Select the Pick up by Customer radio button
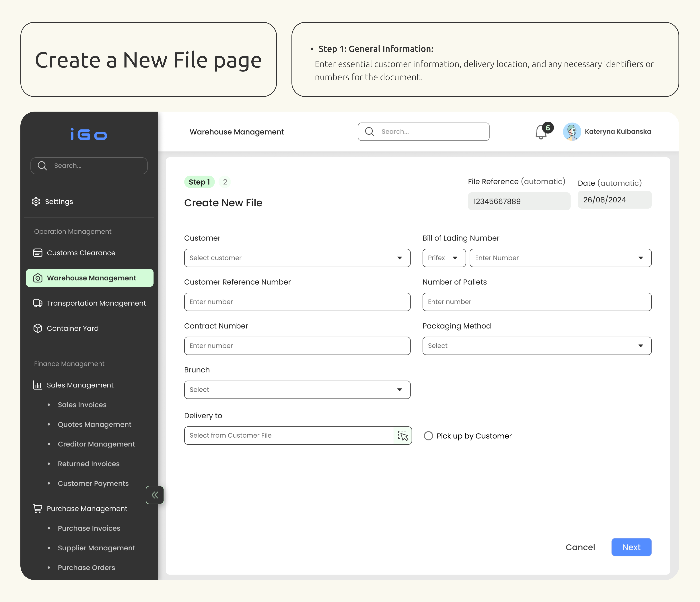Viewport: 700px width, 602px height. click(428, 436)
